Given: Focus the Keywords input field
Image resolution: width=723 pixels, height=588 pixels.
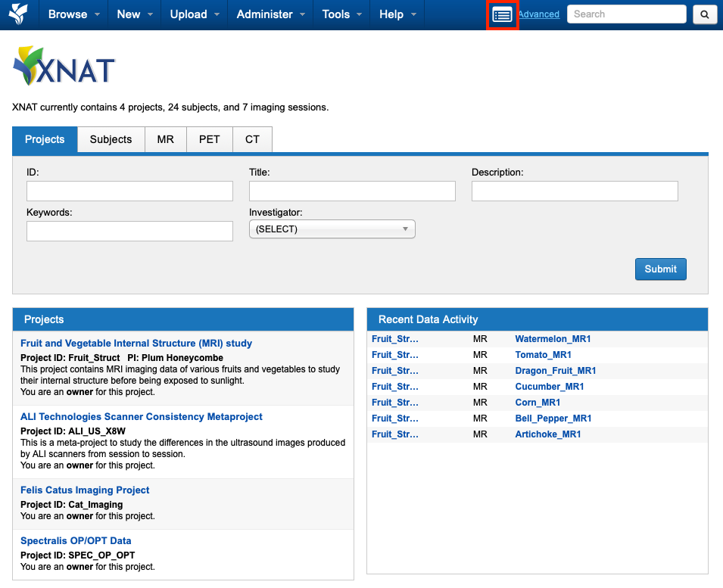Looking at the screenshot, I should coord(129,232).
